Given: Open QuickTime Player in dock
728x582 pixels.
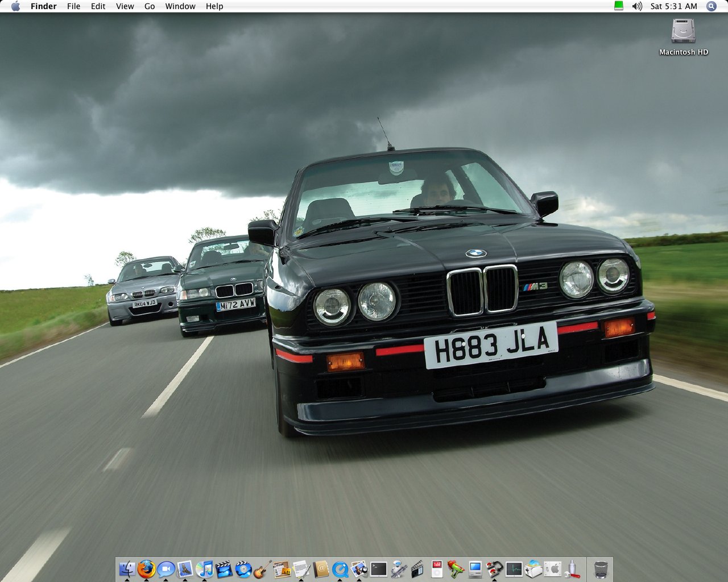Looking at the screenshot, I should click(x=340, y=569).
